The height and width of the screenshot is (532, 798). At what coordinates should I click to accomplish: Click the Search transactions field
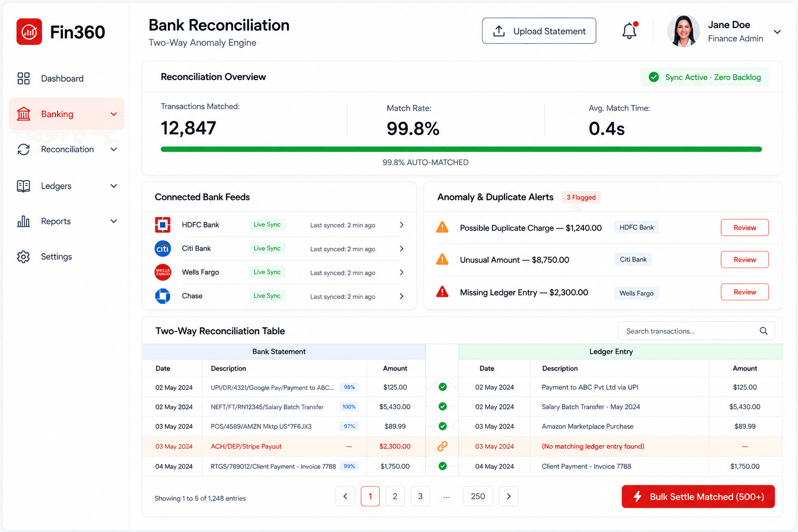[x=696, y=331]
